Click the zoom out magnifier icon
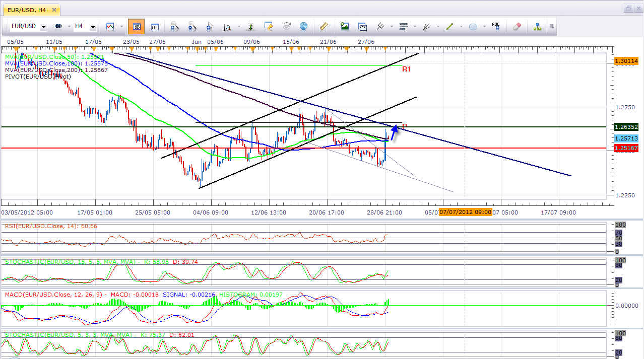The image size is (644, 359). coord(192,26)
